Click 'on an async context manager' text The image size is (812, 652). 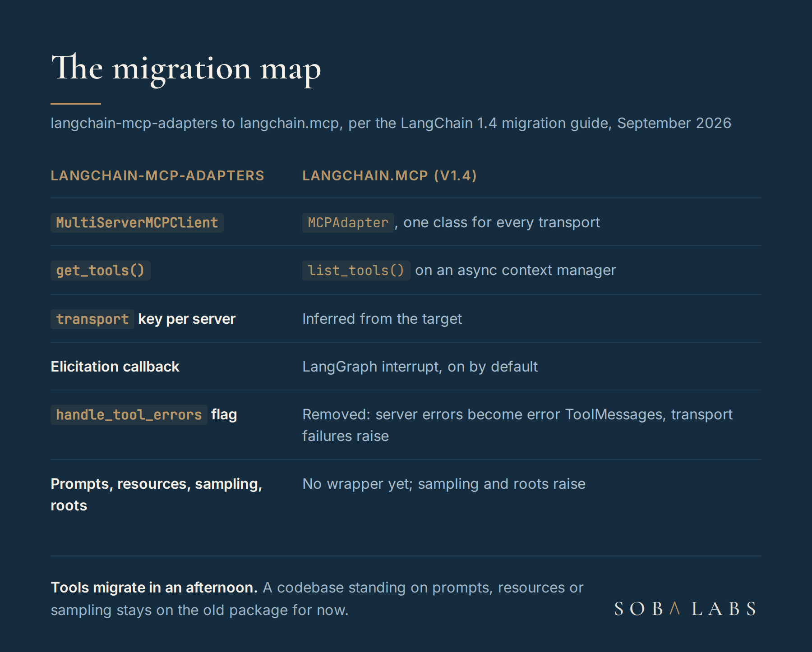point(516,270)
